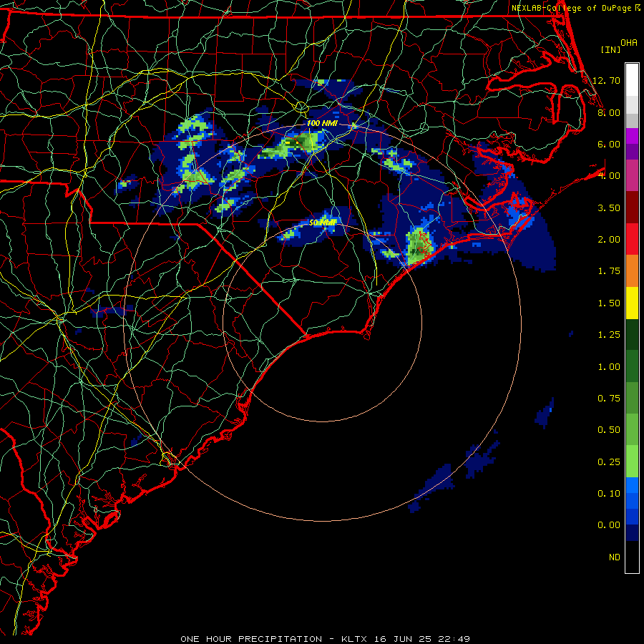Click the pink 4.00 legend swatch
Image resolution: width=644 pixels, height=644 pixels.
point(632,175)
